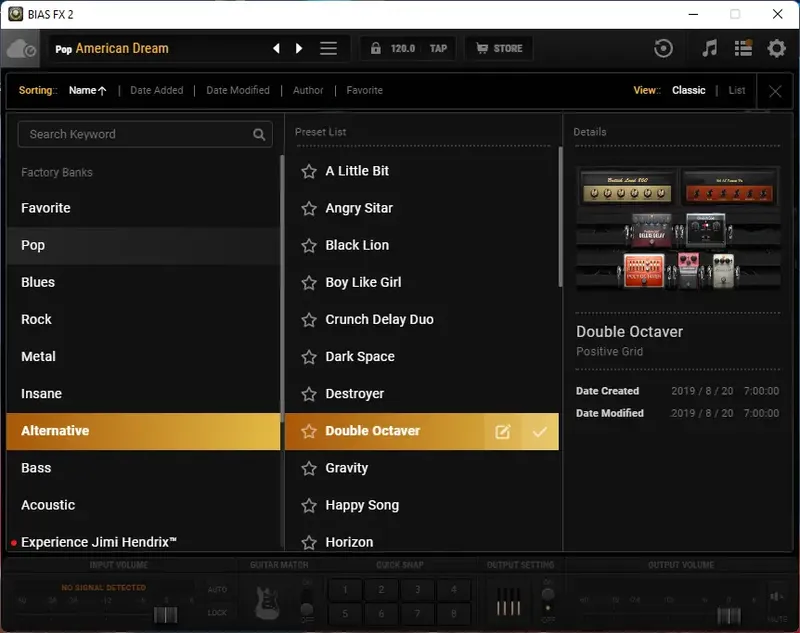Favorite the Angry Sitar preset star

tap(309, 208)
